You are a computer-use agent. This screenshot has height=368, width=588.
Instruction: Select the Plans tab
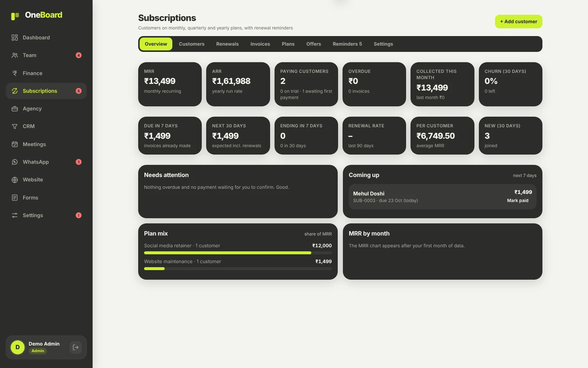(x=288, y=44)
